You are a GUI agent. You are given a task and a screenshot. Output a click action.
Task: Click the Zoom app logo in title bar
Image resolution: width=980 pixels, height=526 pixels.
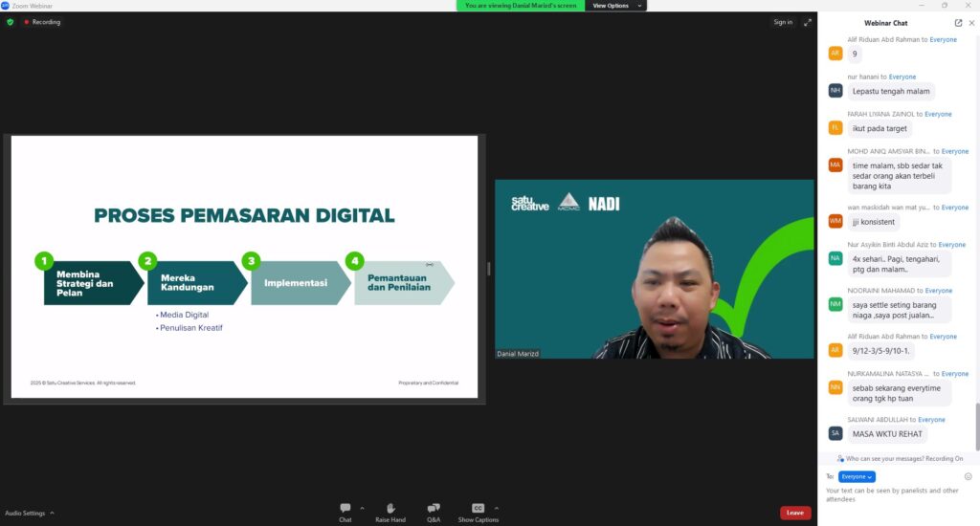tap(6, 5)
